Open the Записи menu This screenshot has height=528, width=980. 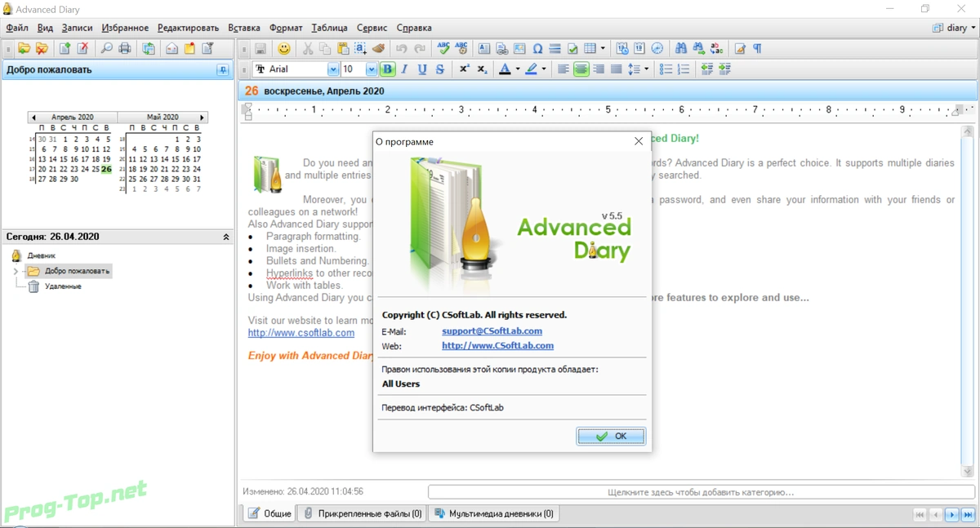click(x=77, y=28)
